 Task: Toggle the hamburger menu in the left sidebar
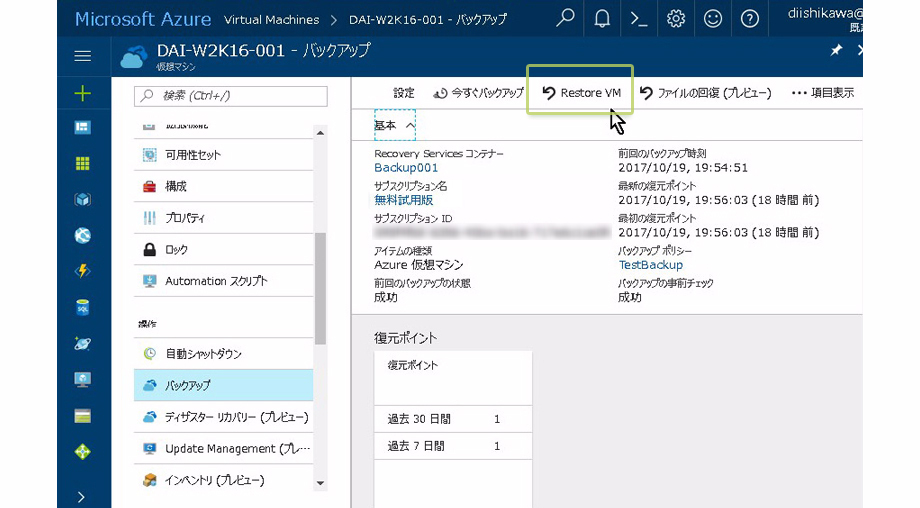tap(83, 56)
